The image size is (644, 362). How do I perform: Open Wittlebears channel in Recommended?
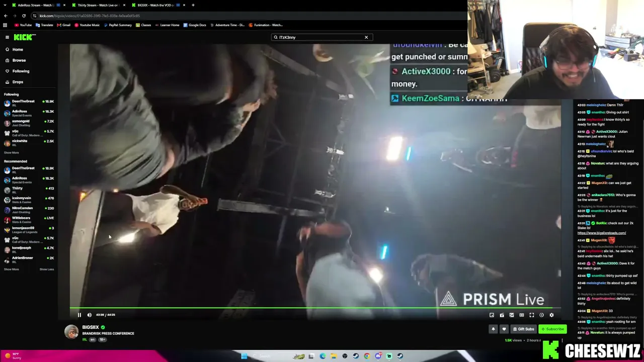pos(29,219)
